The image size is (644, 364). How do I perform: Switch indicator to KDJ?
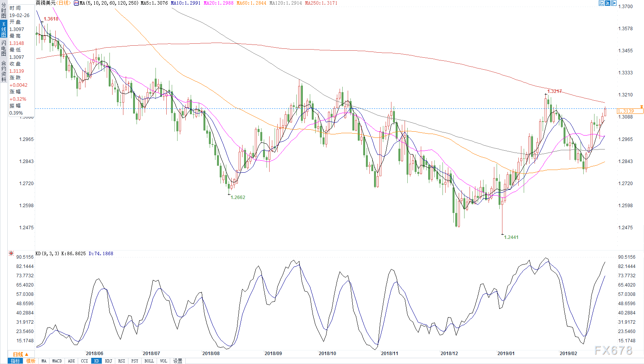tap(109, 361)
